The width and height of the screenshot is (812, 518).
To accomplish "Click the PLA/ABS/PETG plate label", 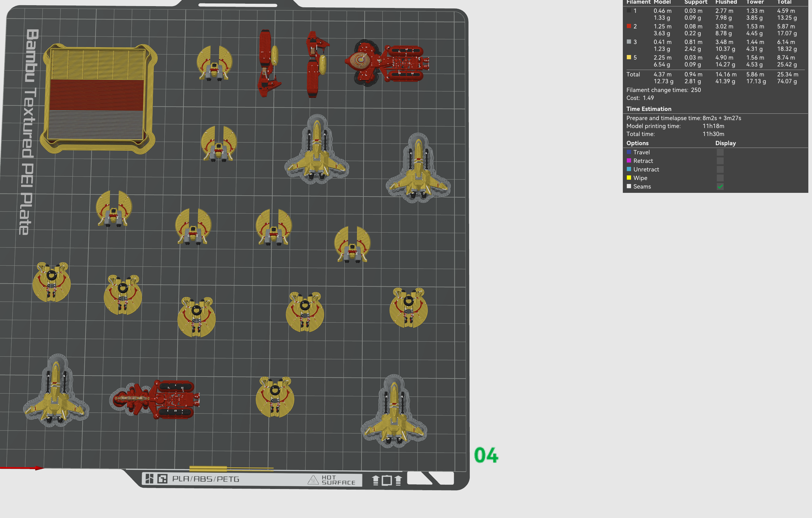I will pos(206,479).
